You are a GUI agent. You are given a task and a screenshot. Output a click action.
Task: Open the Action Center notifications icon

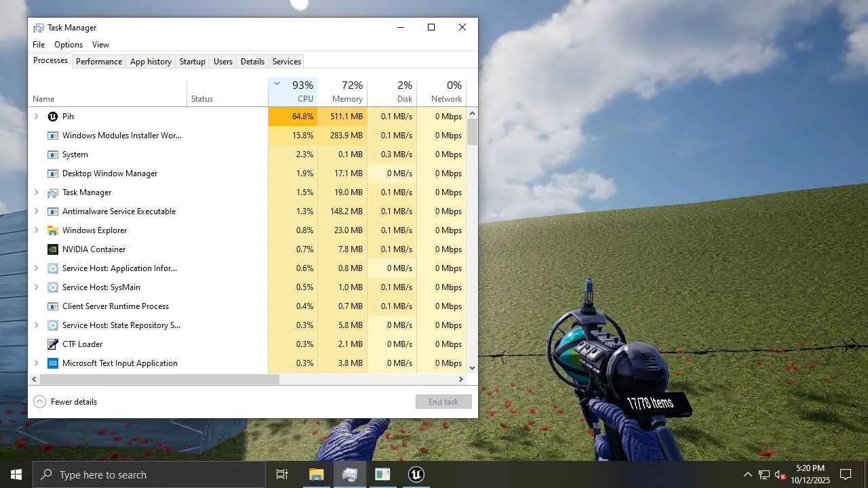pyautogui.click(x=846, y=474)
